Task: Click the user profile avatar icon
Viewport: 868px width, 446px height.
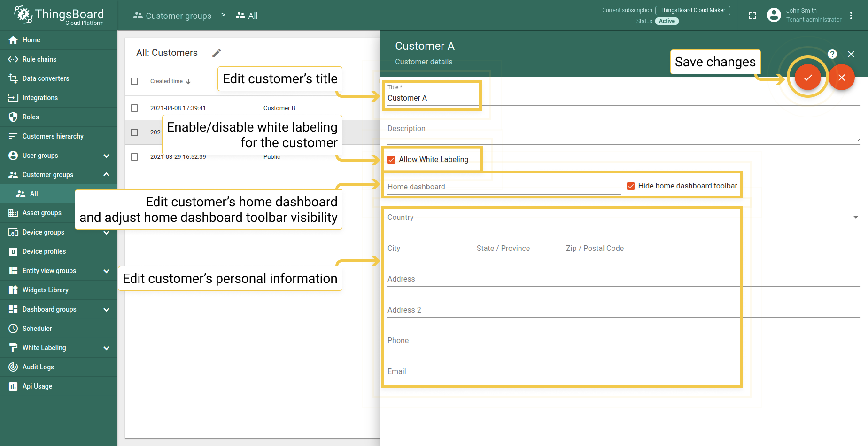Action: pyautogui.click(x=774, y=15)
